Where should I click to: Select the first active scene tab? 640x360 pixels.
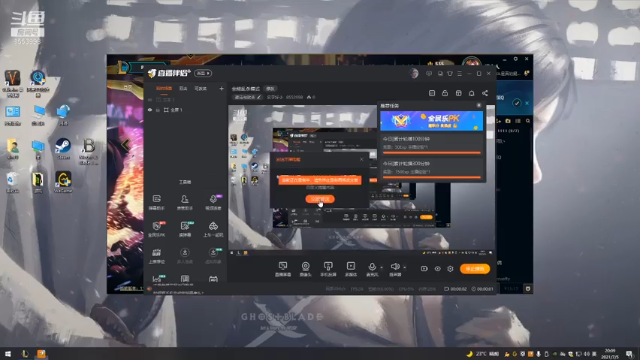click(x=164, y=88)
